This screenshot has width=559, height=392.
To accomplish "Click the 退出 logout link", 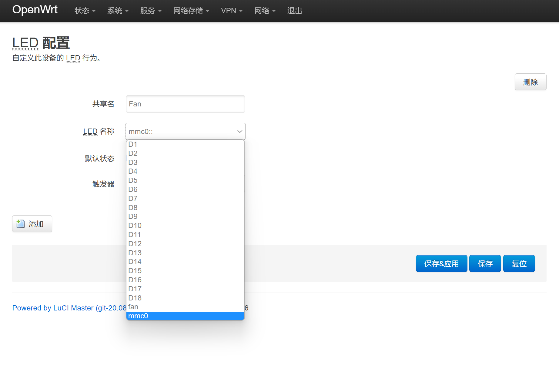I will tap(295, 11).
